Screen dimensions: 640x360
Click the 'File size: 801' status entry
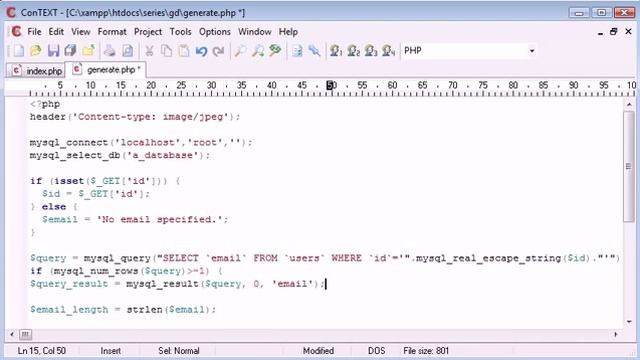coord(426,351)
